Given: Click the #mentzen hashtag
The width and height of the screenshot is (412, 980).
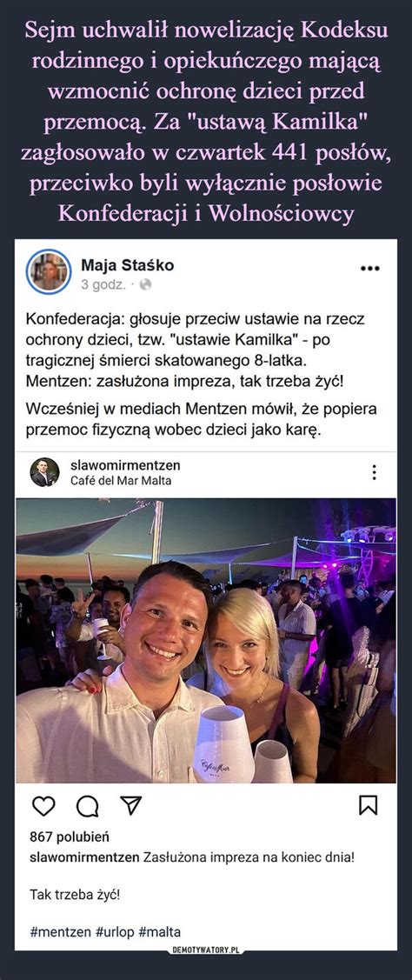Looking at the screenshot, I should pyautogui.click(x=60, y=932).
